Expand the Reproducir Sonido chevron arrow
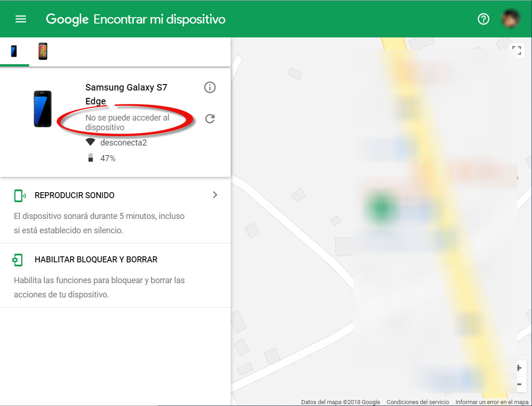The width and height of the screenshot is (532, 406). [x=215, y=194]
